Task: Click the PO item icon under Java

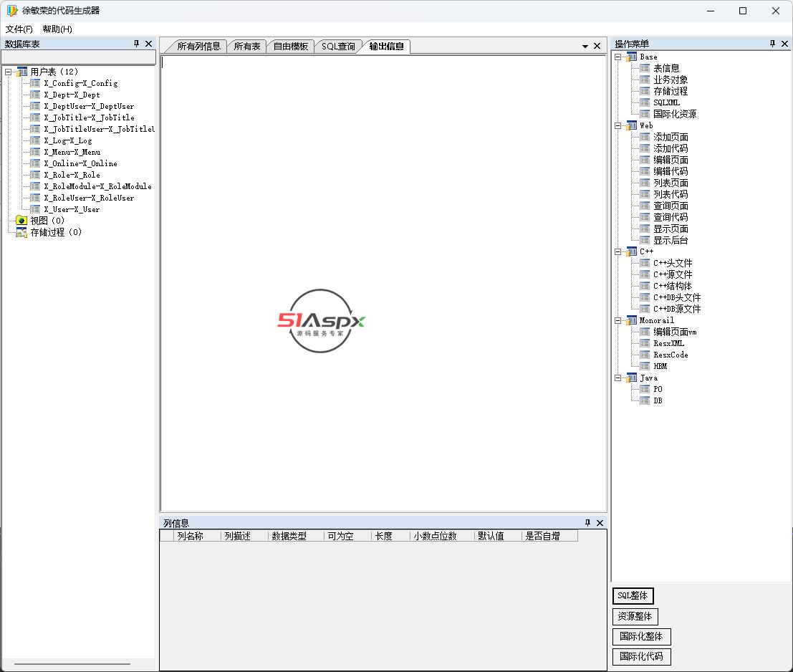Action: 645,389
